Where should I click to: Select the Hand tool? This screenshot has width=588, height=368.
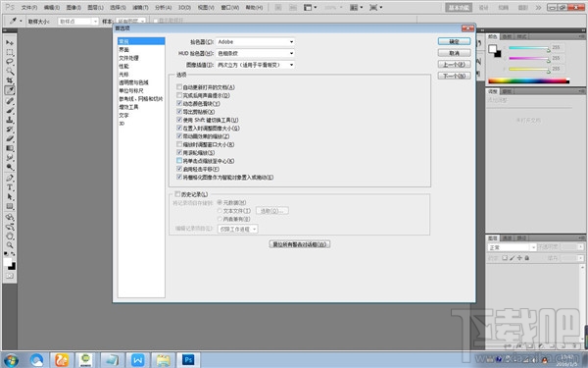[x=10, y=236]
